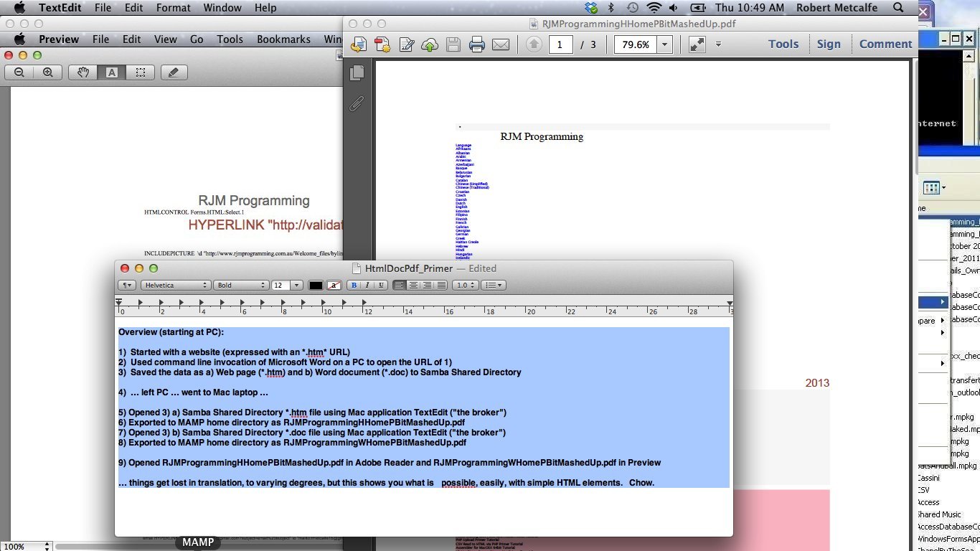The width and height of the screenshot is (980, 551).
Task: Click Zoom In in the Preview toolbar
Action: pyautogui.click(x=47, y=72)
